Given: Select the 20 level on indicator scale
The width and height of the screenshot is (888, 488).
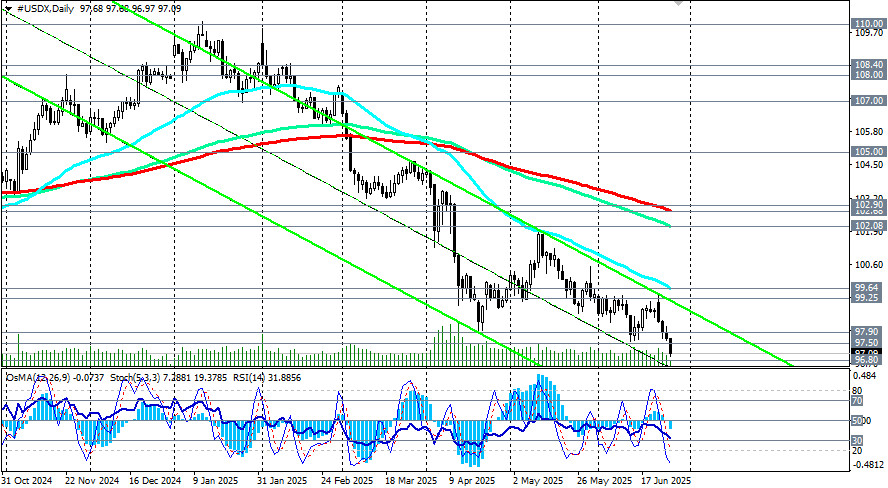Looking at the screenshot, I should (x=857, y=451).
